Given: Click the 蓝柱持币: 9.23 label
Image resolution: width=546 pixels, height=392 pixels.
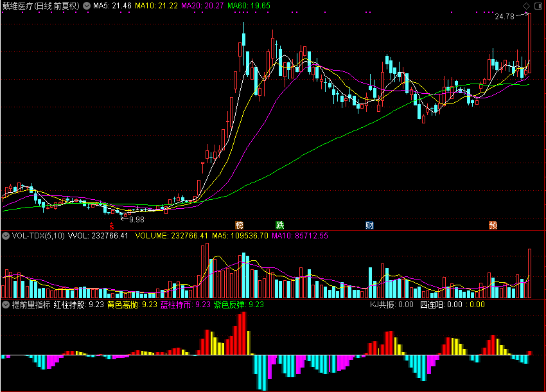Looking at the screenshot, I should 186,305.
